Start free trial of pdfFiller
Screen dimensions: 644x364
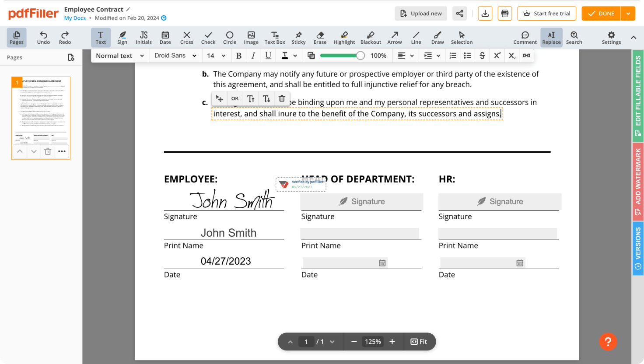[546, 13]
